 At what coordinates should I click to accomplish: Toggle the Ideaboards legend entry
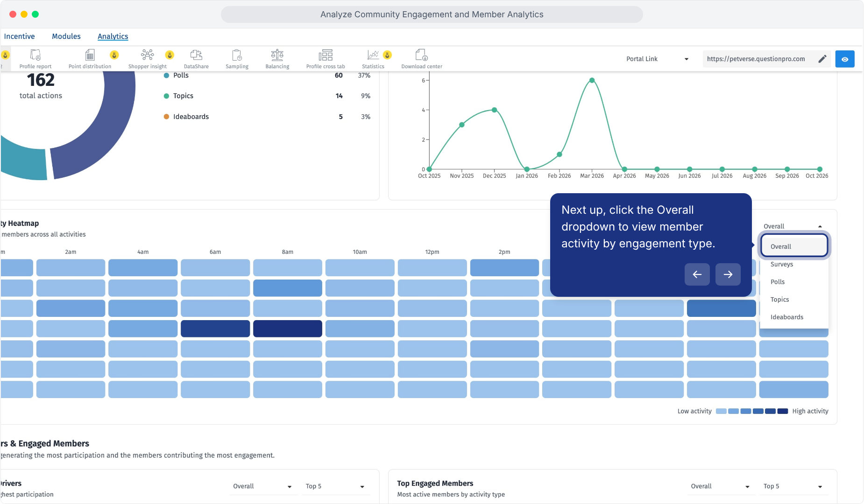click(x=186, y=117)
